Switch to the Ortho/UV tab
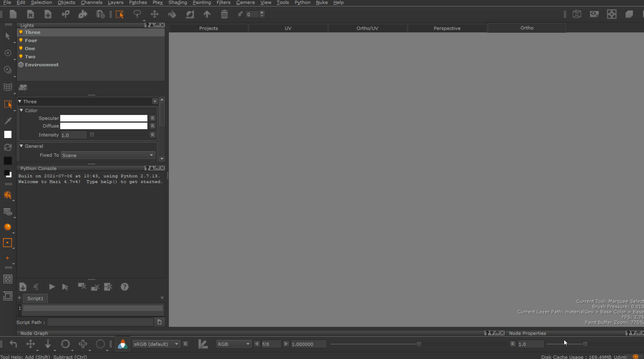 click(367, 28)
